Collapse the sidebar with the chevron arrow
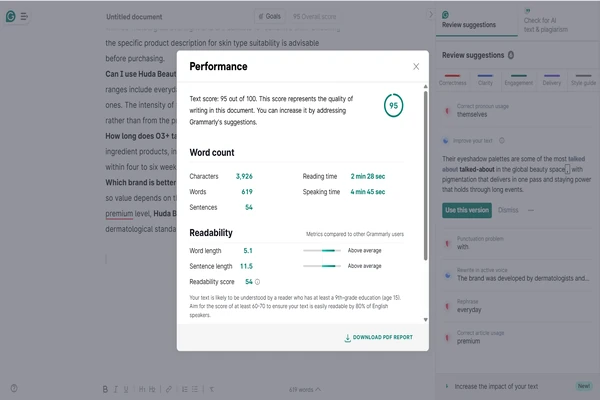Viewport: 600px width, 400px height. pyautogui.click(x=431, y=15)
